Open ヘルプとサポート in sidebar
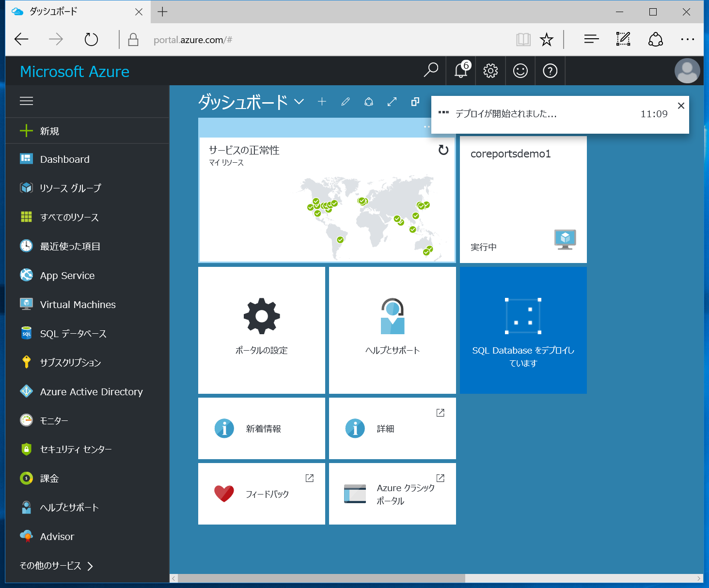709x588 pixels. click(x=87, y=508)
